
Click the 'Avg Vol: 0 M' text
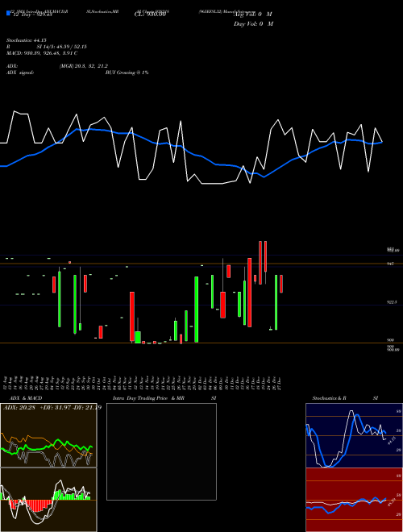pos(253,15)
